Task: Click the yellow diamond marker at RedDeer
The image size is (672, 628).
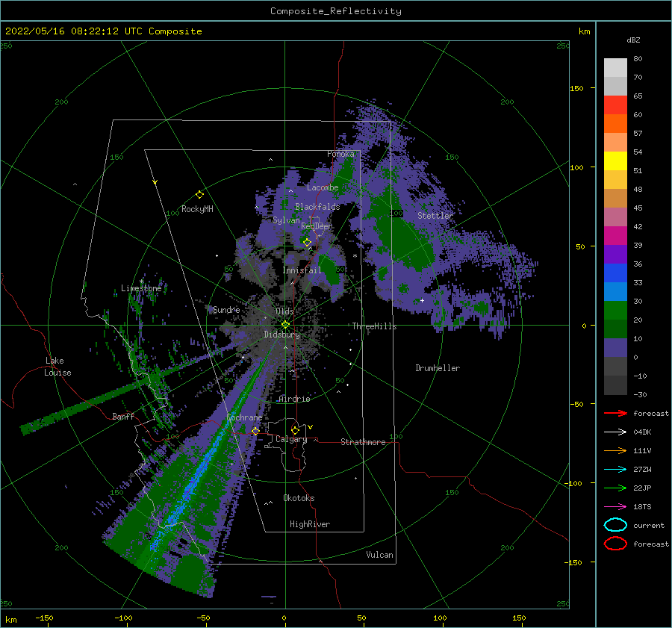Action: pos(307,243)
